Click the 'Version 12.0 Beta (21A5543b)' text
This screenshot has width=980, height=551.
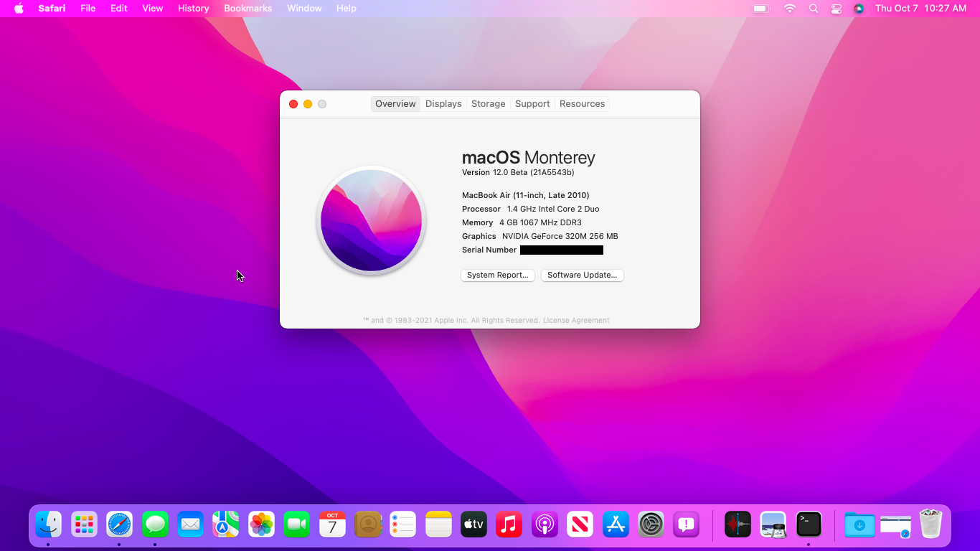point(518,172)
